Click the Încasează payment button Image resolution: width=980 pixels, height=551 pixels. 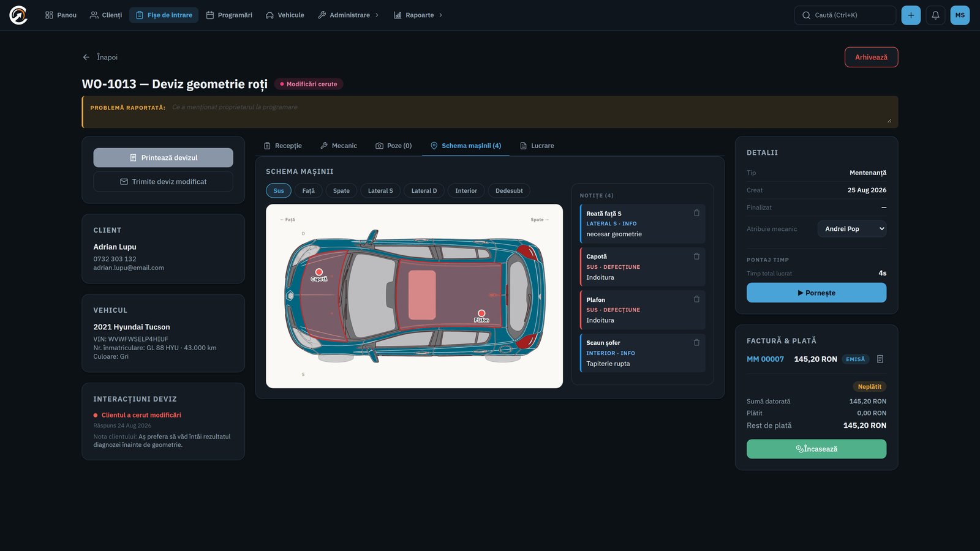816,449
